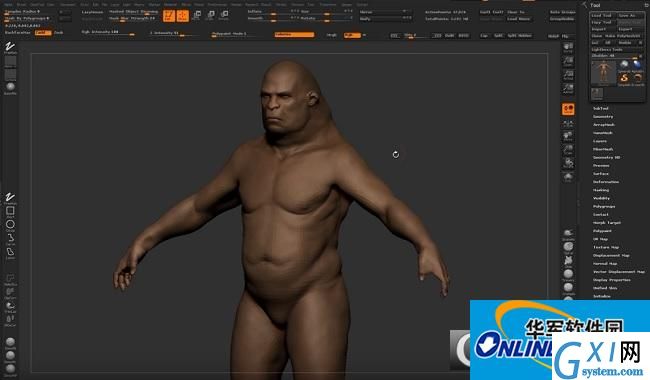Select the orange S spiral tool thumbnail
Screen dimensions: 650x380
click(x=624, y=79)
